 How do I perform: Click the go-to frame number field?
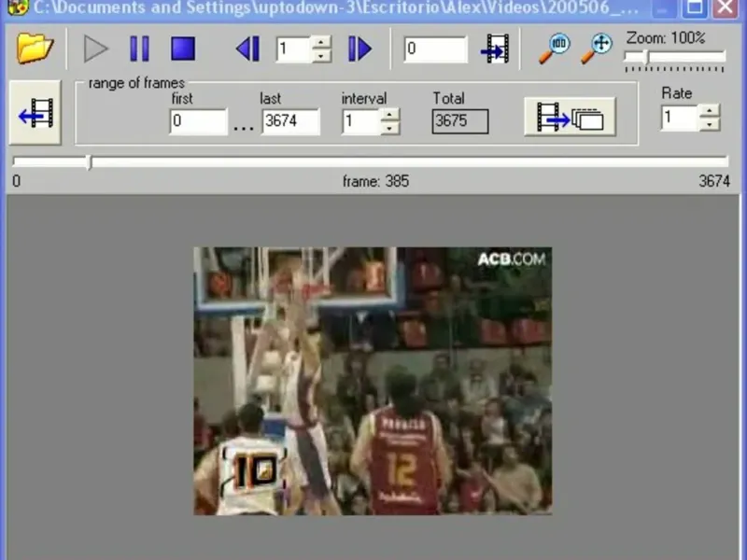click(435, 49)
